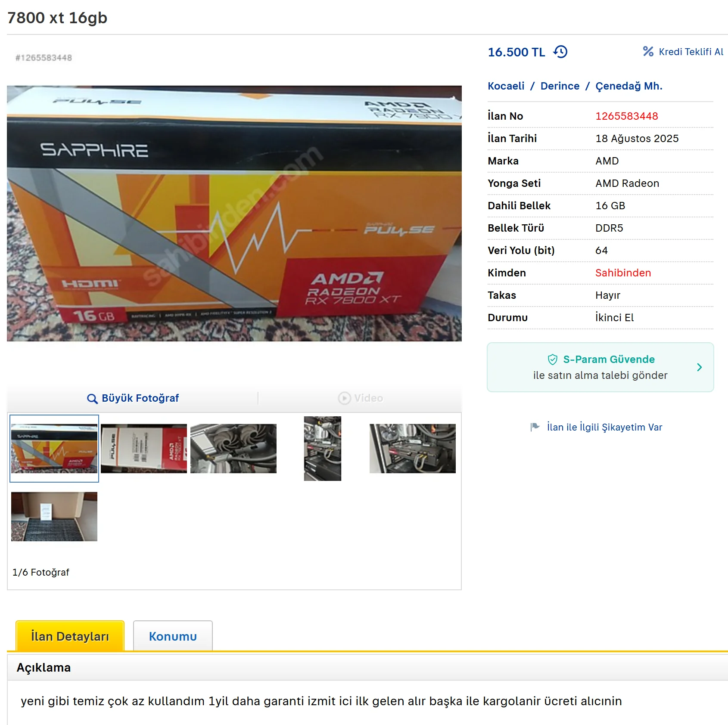This screenshot has width=728, height=725.
Task: Select the vertical PC case thumbnail
Action: (323, 449)
